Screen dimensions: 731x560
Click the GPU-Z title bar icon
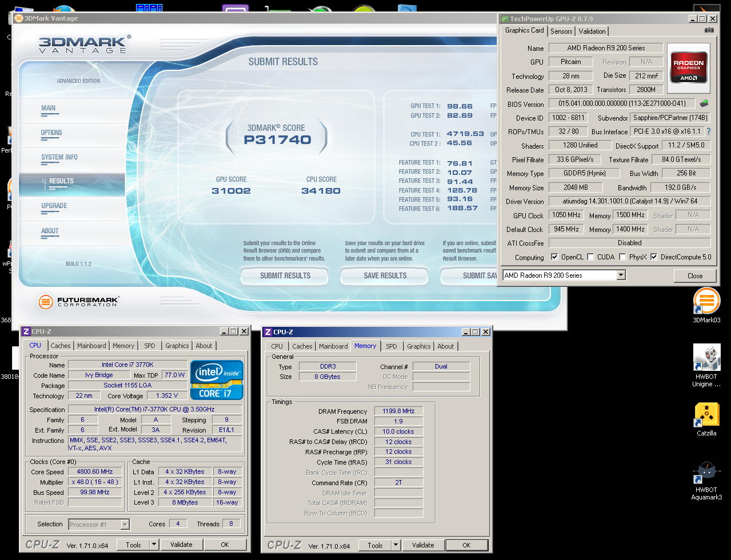pos(504,19)
